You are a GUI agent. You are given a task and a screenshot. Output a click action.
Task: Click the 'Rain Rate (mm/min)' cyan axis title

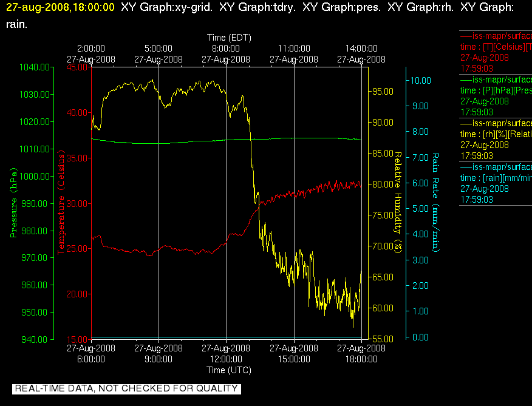tap(435, 203)
